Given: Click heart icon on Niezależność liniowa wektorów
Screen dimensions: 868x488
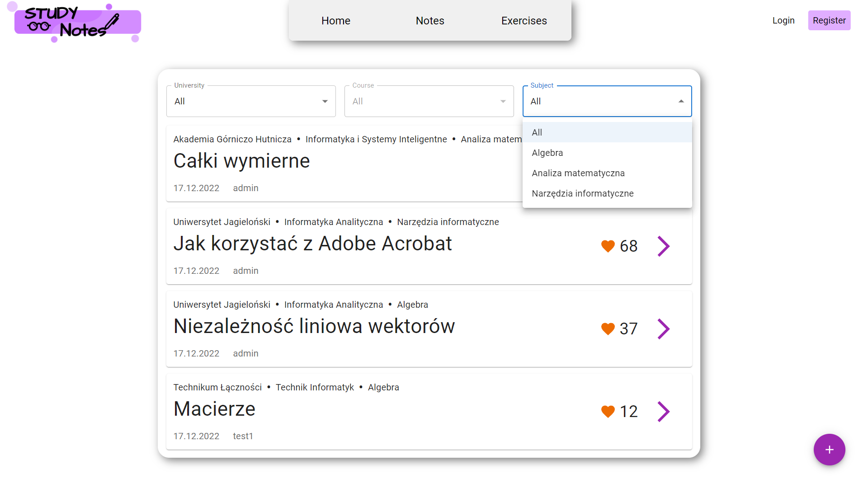Looking at the screenshot, I should click(608, 329).
